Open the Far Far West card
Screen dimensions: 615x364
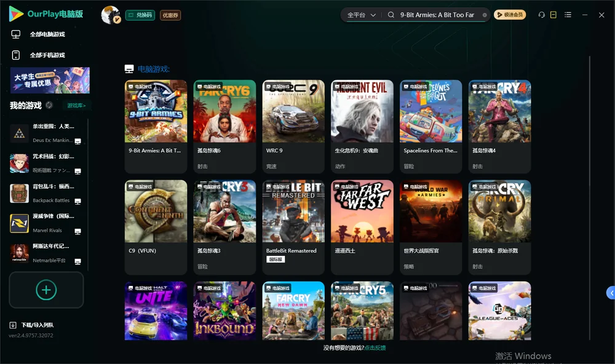click(362, 227)
